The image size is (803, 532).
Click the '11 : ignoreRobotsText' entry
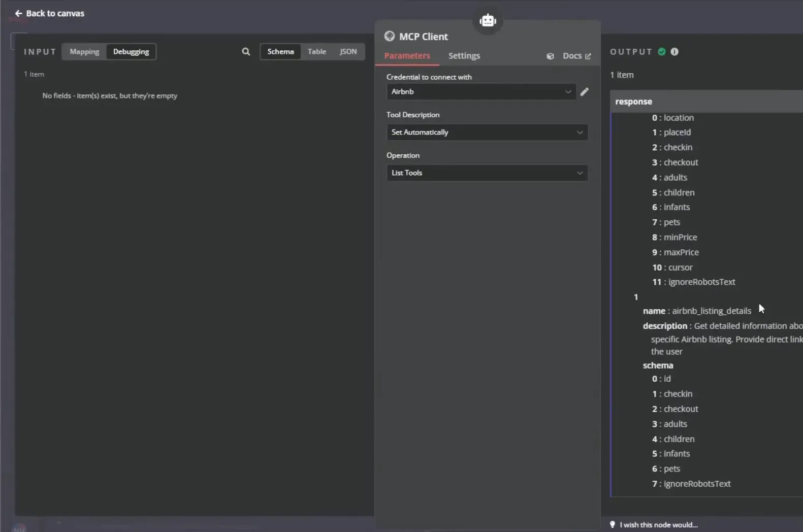(694, 282)
